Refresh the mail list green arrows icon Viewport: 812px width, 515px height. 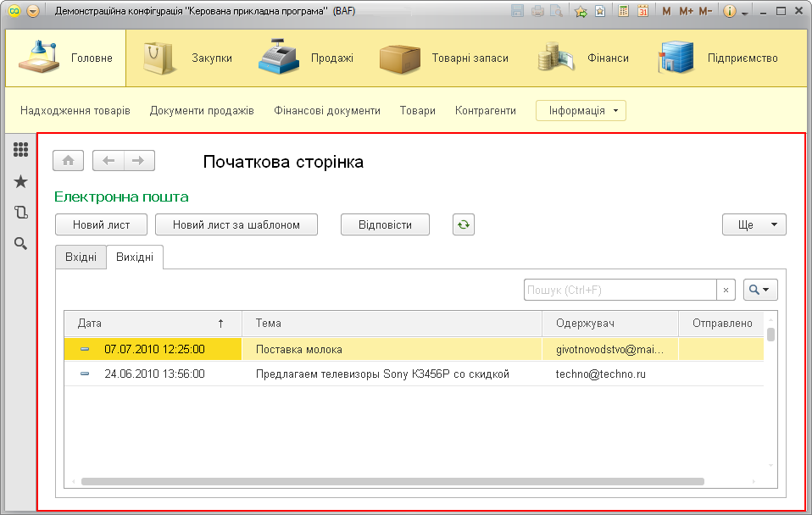(x=464, y=224)
